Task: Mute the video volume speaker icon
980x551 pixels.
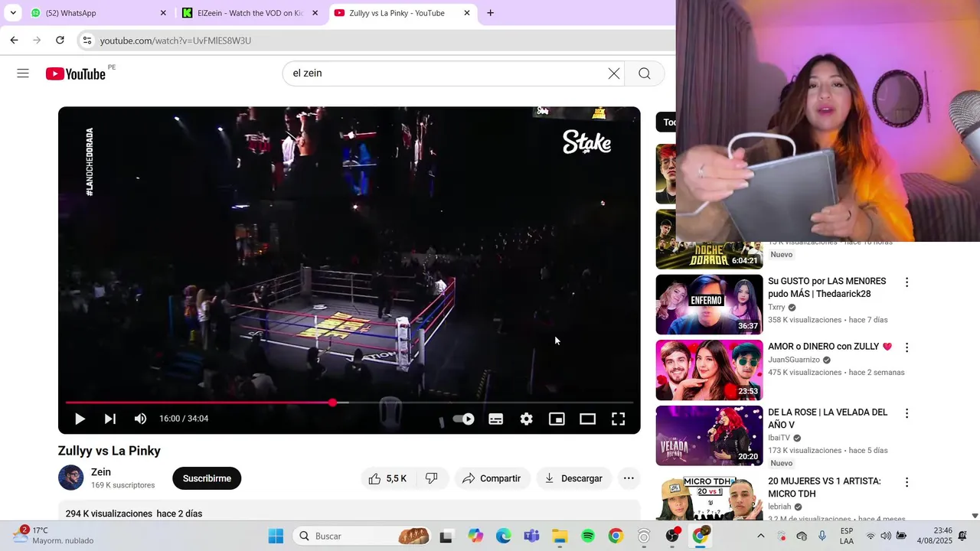Action: point(140,419)
